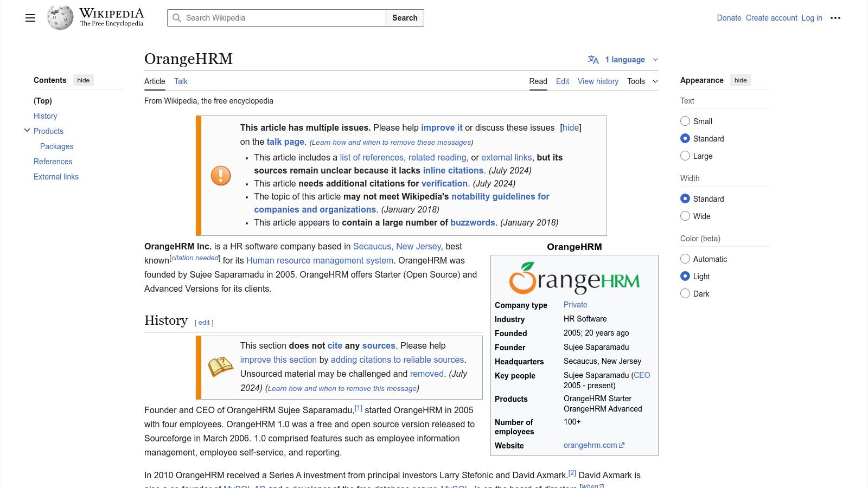
Task: Select Standard width option
Action: pyautogui.click(x=685, y=198)
